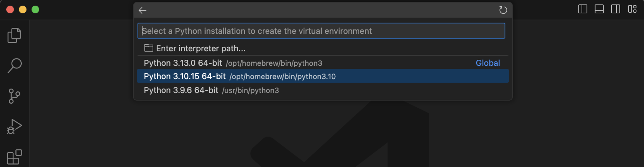The width and height of the screenshot is (644, 167).
Task: Maximize the window with green button
Action: click(35, 9)
